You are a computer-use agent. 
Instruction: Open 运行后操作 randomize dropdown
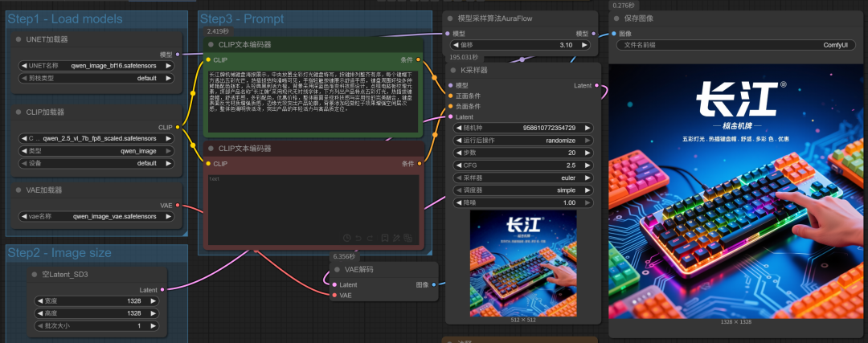pos(523,141)
